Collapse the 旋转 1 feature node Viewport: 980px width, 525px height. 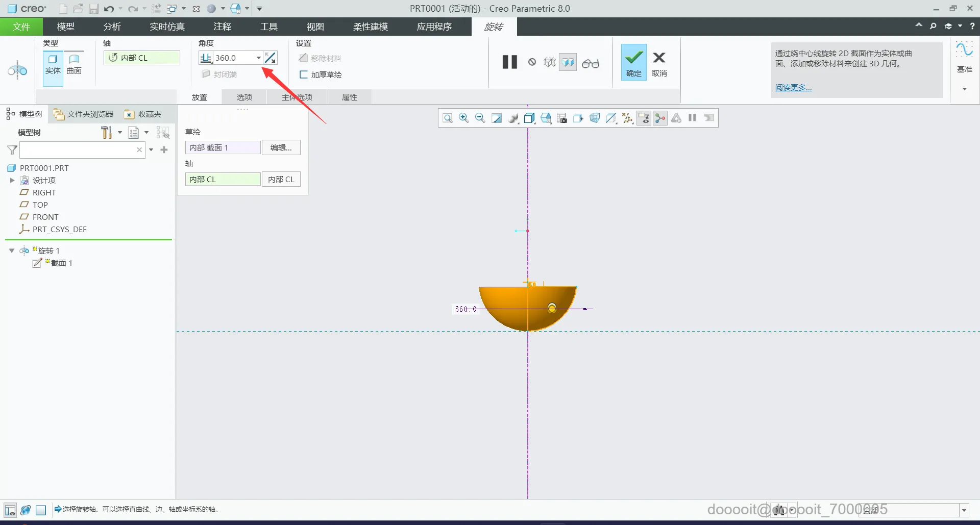click(x=12, y=251)
